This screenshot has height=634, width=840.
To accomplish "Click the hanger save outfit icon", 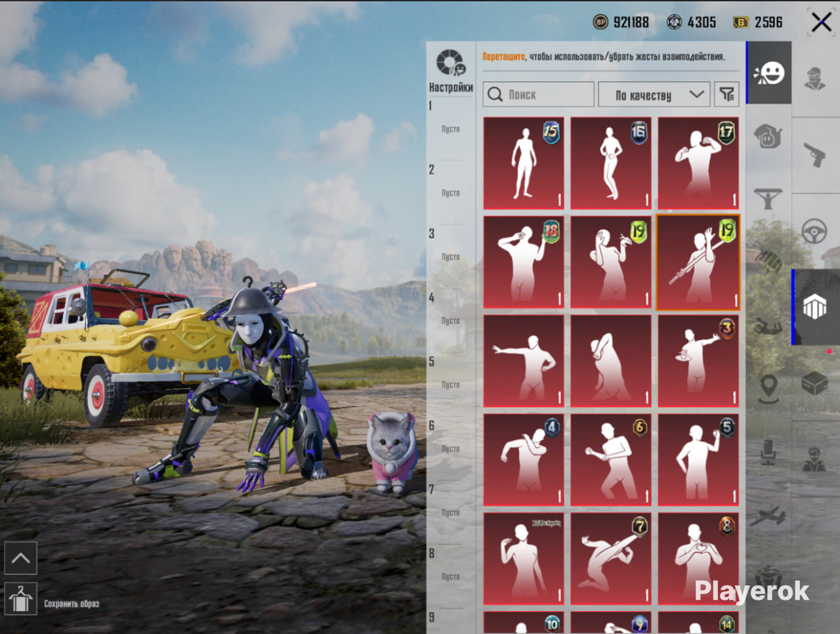I will [20, 599].
